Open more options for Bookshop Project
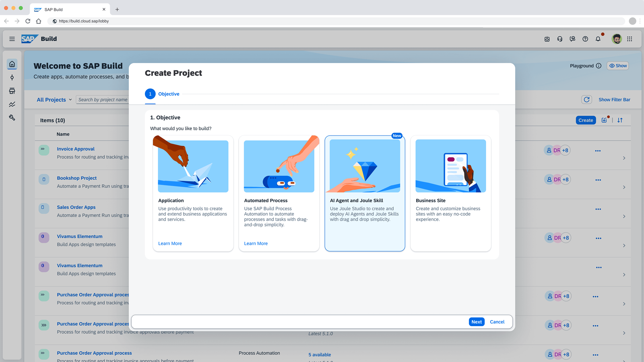 (x=598, y=180)
